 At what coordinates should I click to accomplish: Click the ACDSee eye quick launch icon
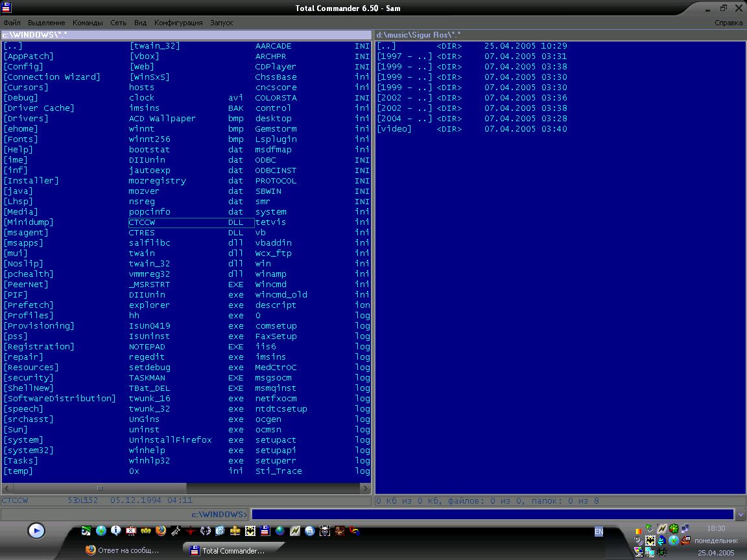pyautogui.click(x=86, y=531)
